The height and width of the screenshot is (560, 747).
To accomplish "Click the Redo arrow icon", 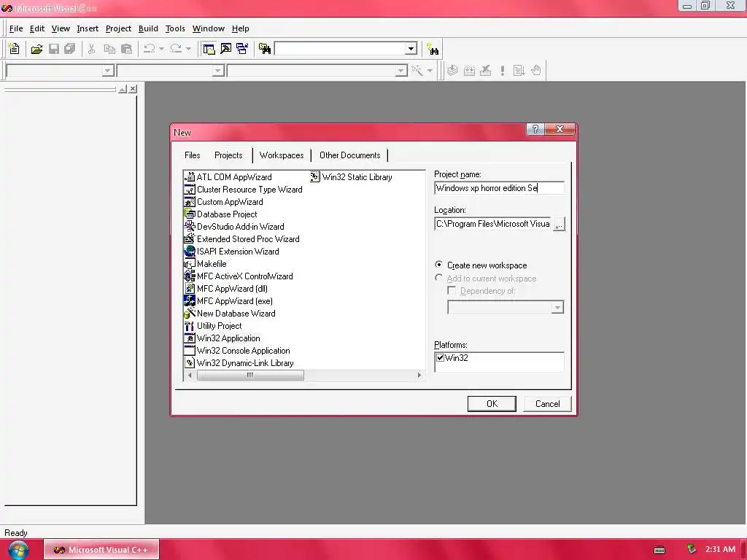I will pos(176,49).
